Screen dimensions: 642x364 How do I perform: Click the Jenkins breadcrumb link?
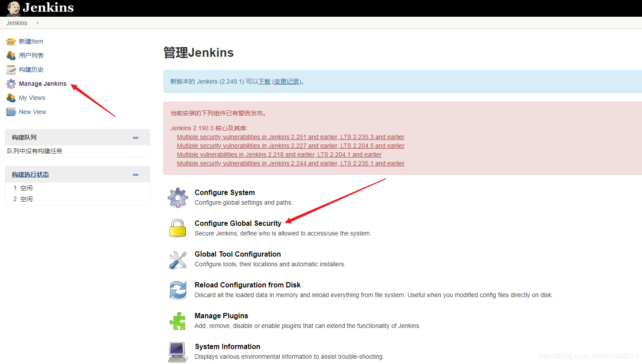click(x=17, y=23)
